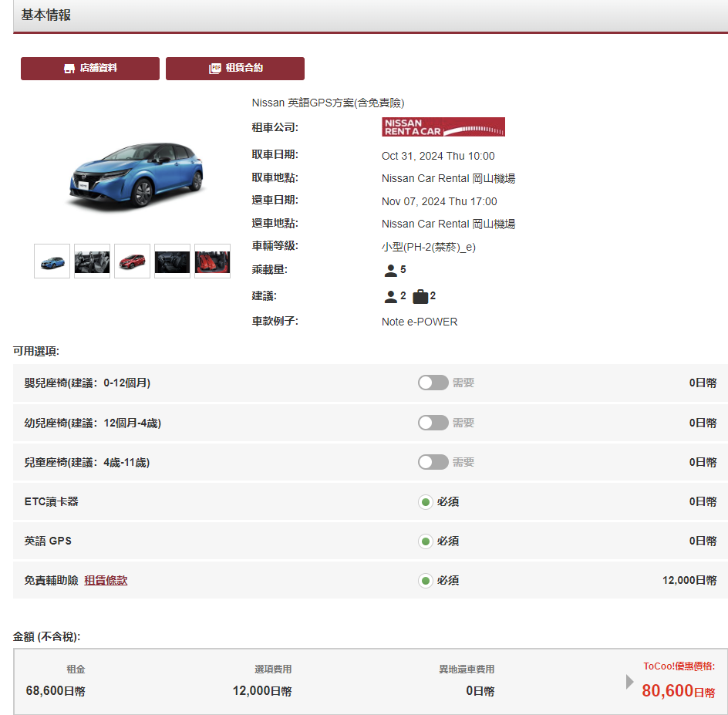The image size is (728, 715).
Task: Click the 還車地點 Nissan Car Rental 岡山機場 value
Action: (x=449, y=224)
